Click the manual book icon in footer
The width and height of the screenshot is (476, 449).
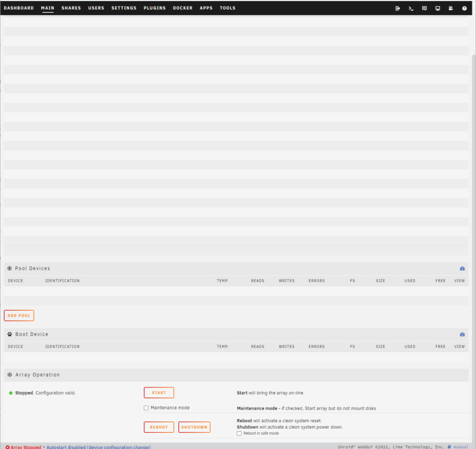click(449, 447)
